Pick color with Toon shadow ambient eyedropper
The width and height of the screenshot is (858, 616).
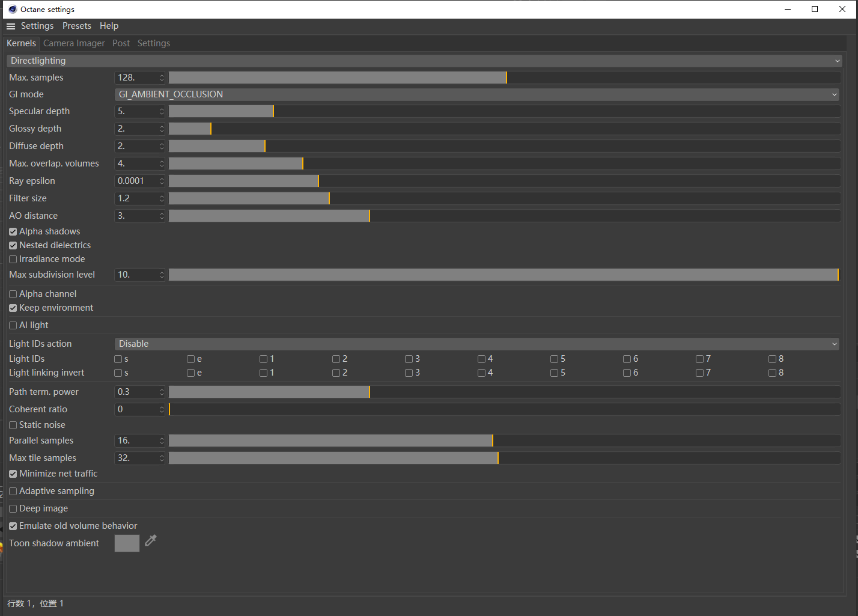pyautogui.click(x=151, y=540)
